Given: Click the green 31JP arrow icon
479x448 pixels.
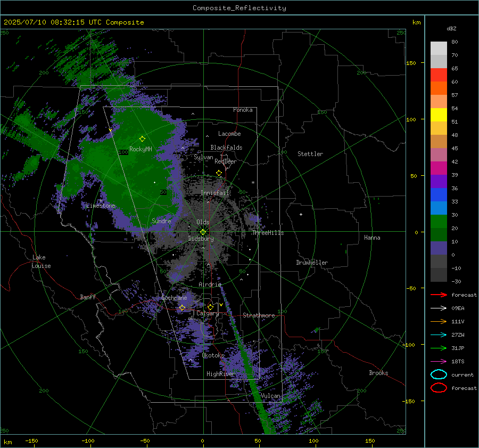Looking at the screenshot, I should tap(439, 348).
